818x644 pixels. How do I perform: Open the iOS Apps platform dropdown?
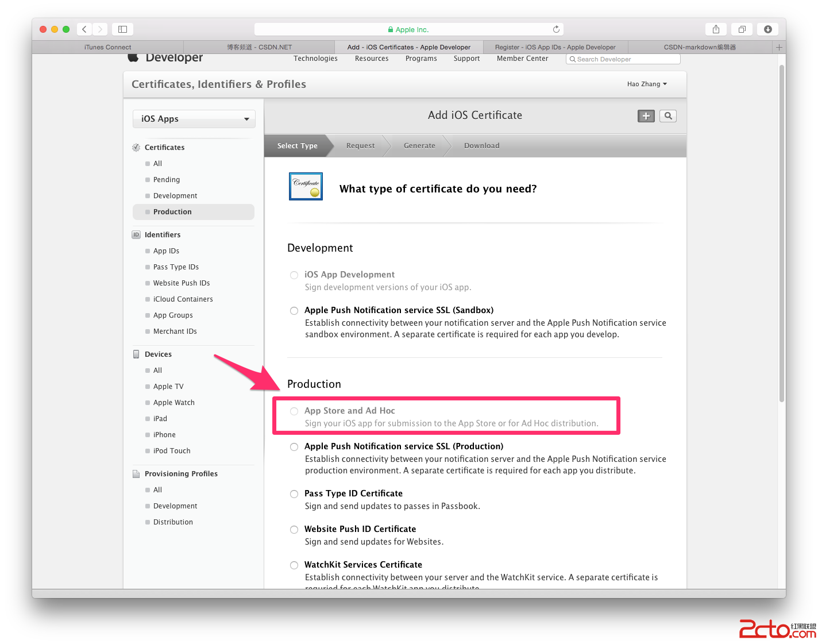click(x=194, y=119)
